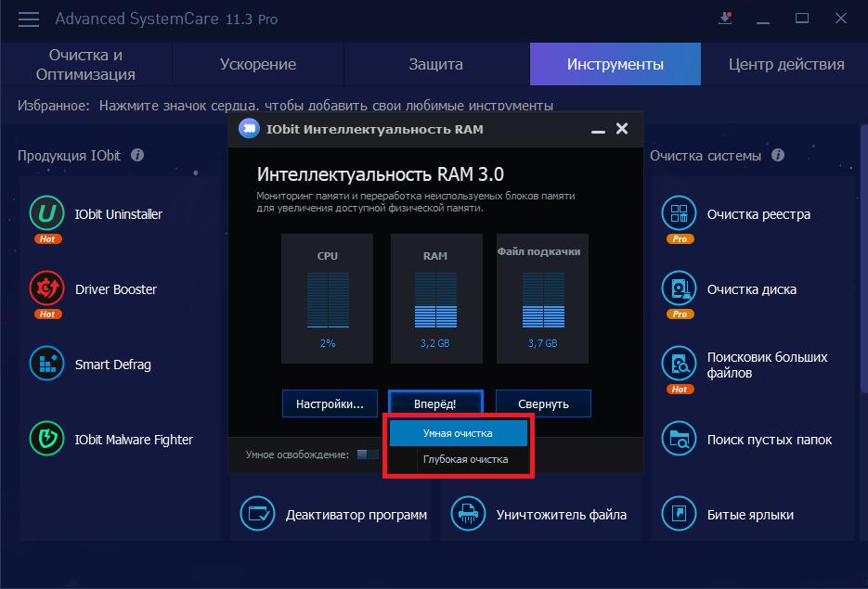Minimize the IObit RAM dialog
Viewport: 868px width, 589px height.
pyautogui.click(x=598, y=131)
